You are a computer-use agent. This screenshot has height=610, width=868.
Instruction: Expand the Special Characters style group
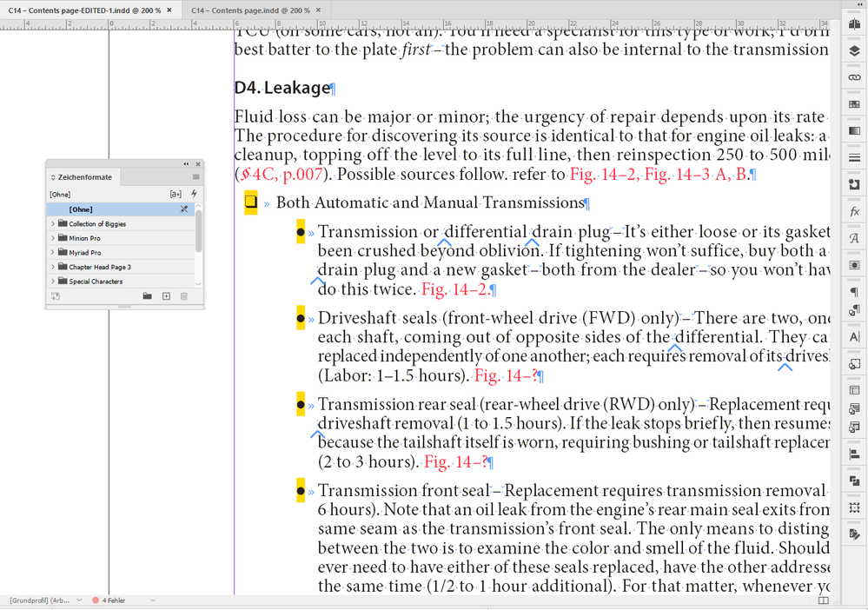pos(52,282)
